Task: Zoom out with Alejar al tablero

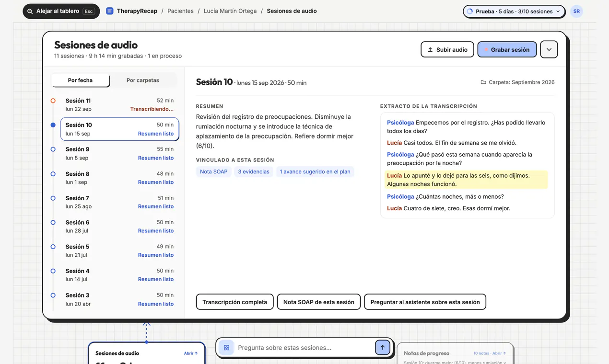Action: click(x=61, y=11)
